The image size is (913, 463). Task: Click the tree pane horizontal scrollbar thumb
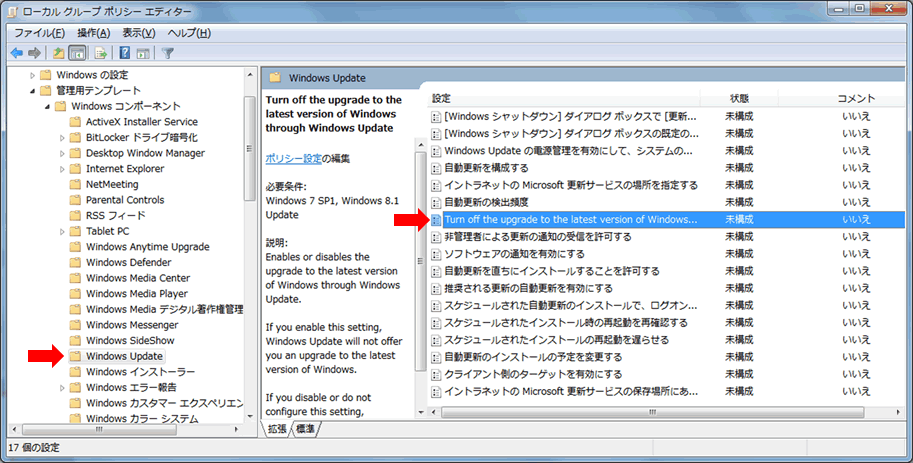pos(100,429)
